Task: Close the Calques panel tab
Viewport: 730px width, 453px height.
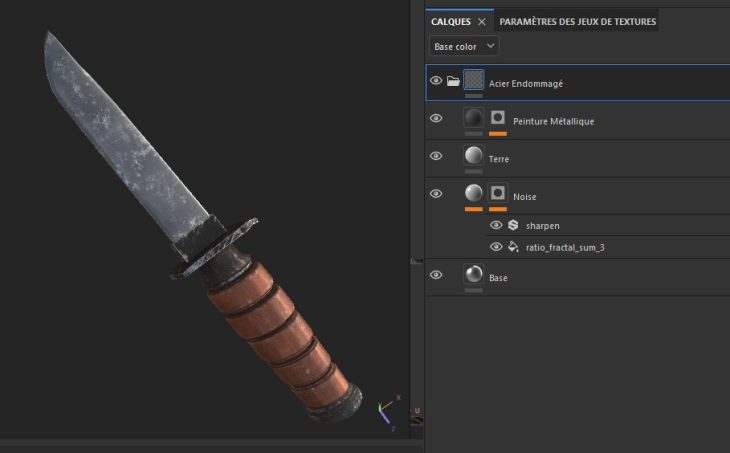Action: coord(481,21)
